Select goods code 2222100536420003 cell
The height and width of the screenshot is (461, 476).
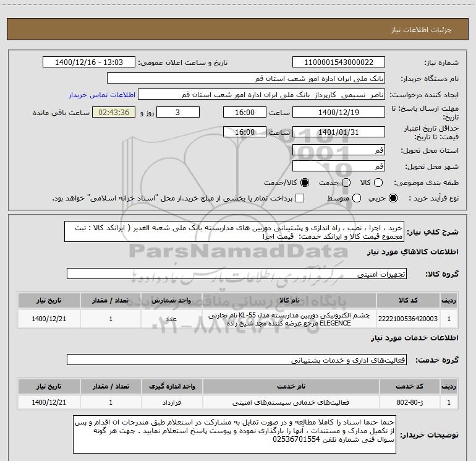(x=408, y=319)
